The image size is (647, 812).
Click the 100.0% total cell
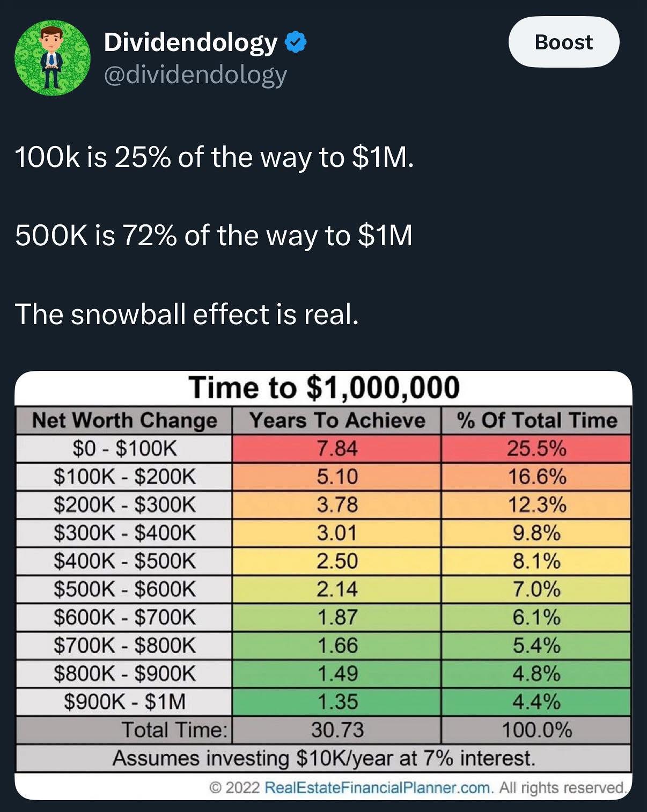pyautogui.click(x=536, y=730)
